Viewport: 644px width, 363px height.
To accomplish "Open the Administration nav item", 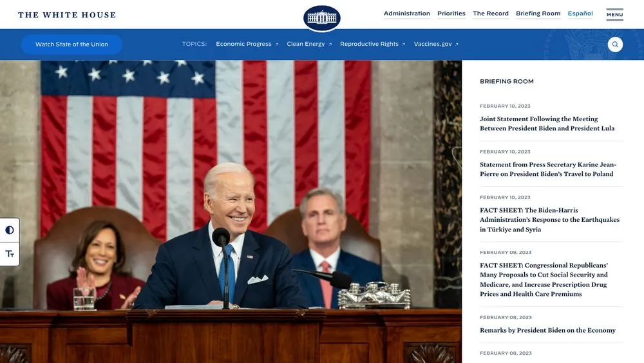I will coord(406,14).
